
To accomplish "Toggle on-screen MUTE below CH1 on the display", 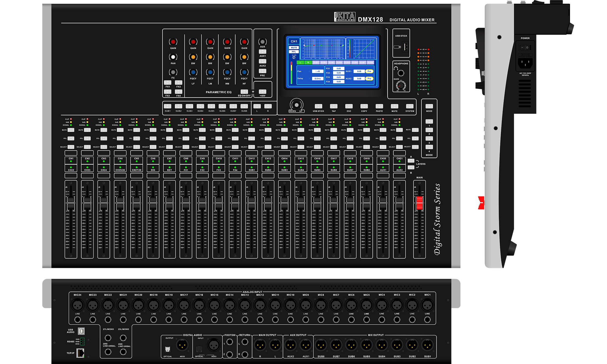I will point(294,47).
